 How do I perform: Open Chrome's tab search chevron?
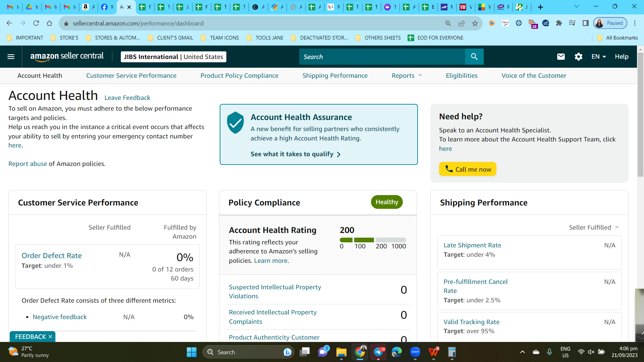click(577, 6)
